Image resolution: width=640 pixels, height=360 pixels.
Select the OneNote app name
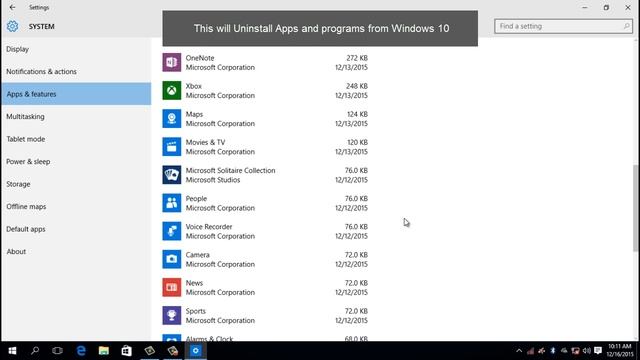(200, 58)
